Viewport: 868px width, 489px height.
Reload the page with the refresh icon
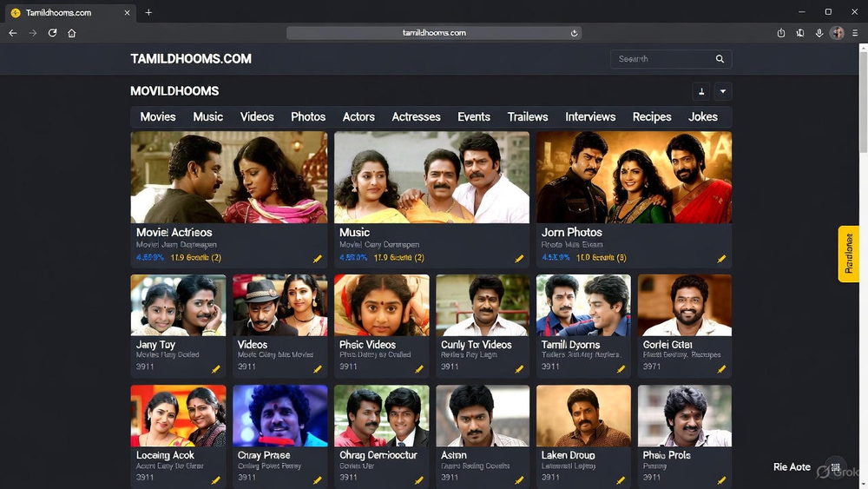point(52,33)
